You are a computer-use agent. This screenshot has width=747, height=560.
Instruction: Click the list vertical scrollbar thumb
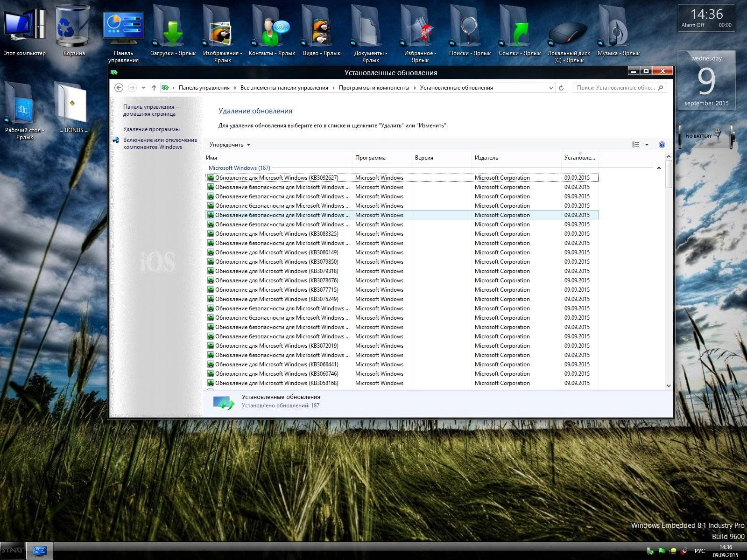click(669, 175)
